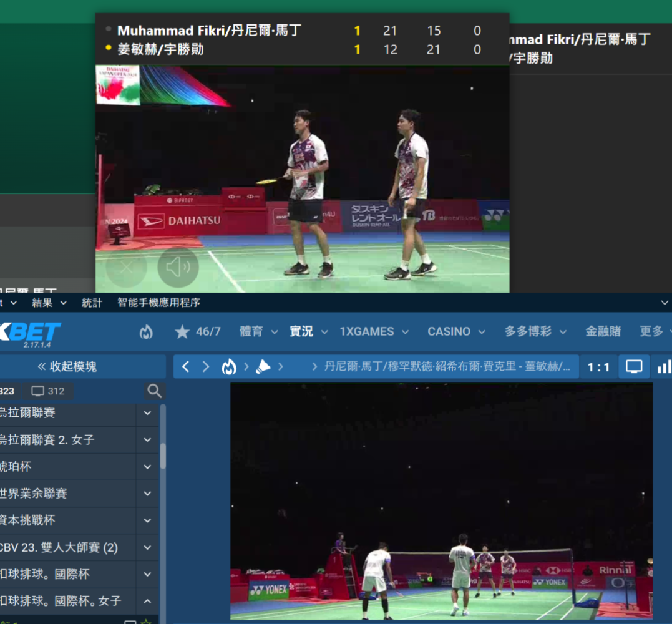Click the sidebar vertical scrollbar handle

point(163,456)
